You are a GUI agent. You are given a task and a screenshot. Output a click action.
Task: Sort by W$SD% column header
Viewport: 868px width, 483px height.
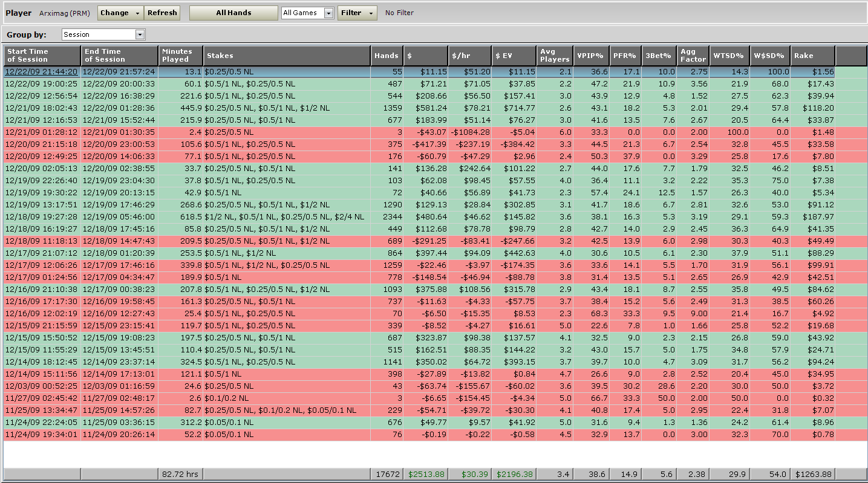tap(769, 56)
